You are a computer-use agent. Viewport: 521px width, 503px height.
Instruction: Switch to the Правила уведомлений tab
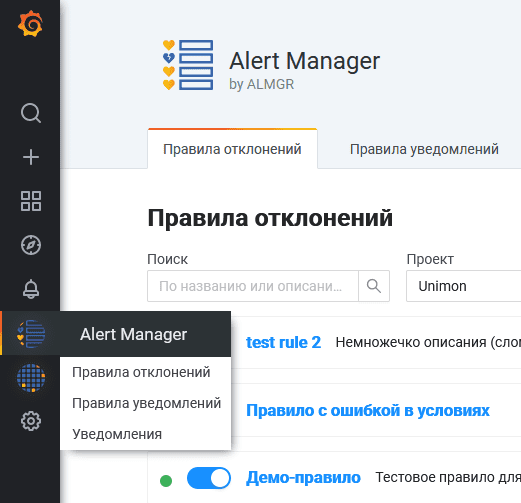tap(424, 149)
